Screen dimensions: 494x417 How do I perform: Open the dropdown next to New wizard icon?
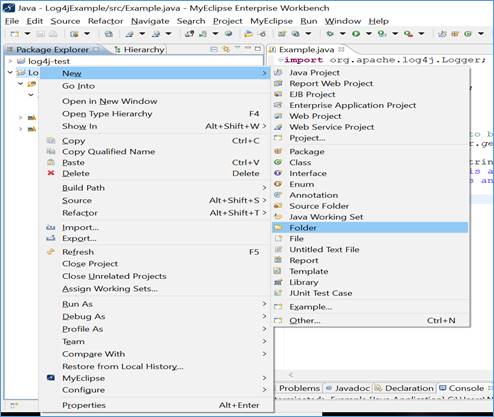(27, 34)
